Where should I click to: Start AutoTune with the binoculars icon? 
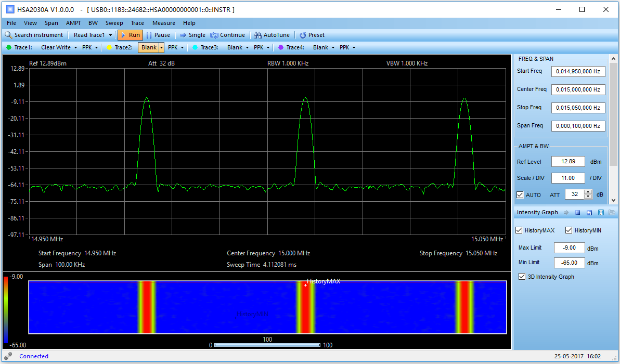coord(258,35)
